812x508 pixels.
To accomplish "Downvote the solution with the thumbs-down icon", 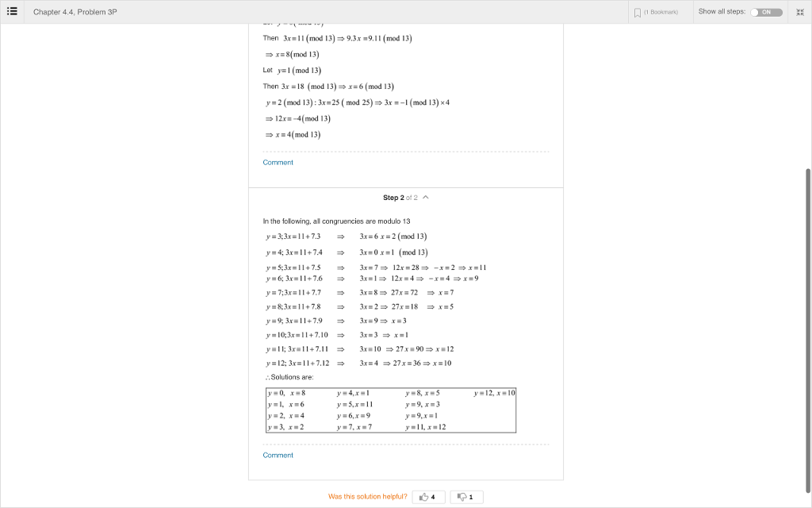I will tap(466, 496).
